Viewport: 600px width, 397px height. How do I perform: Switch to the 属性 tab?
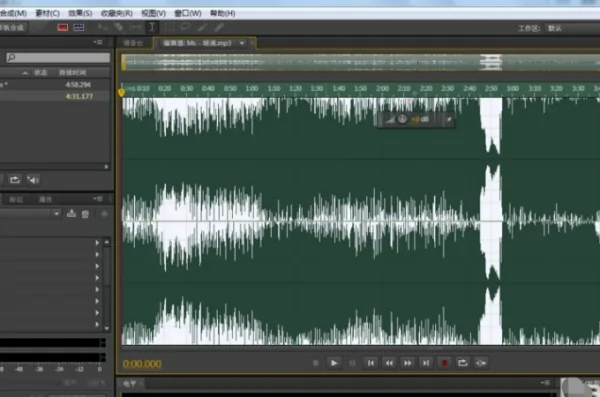click(x=45, y=199)
